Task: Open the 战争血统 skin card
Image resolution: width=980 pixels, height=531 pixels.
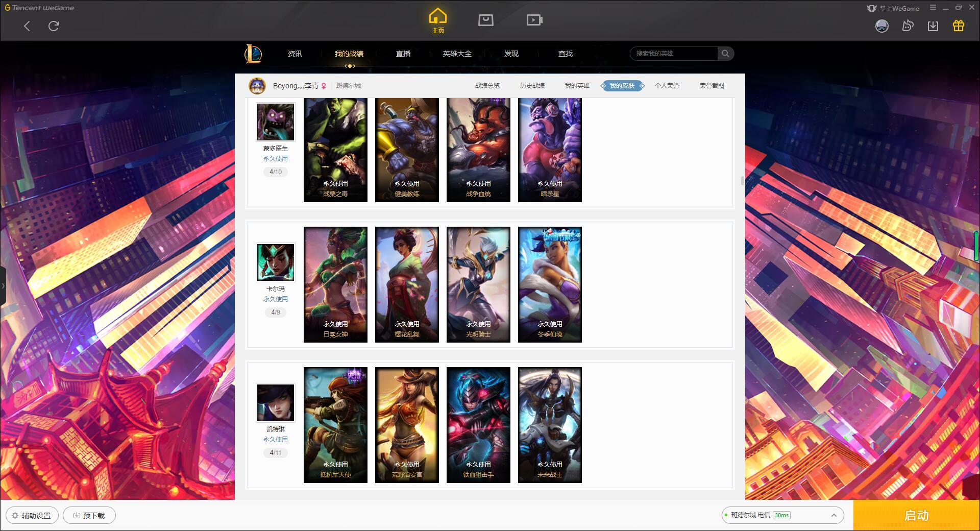Action: [478, 150]
